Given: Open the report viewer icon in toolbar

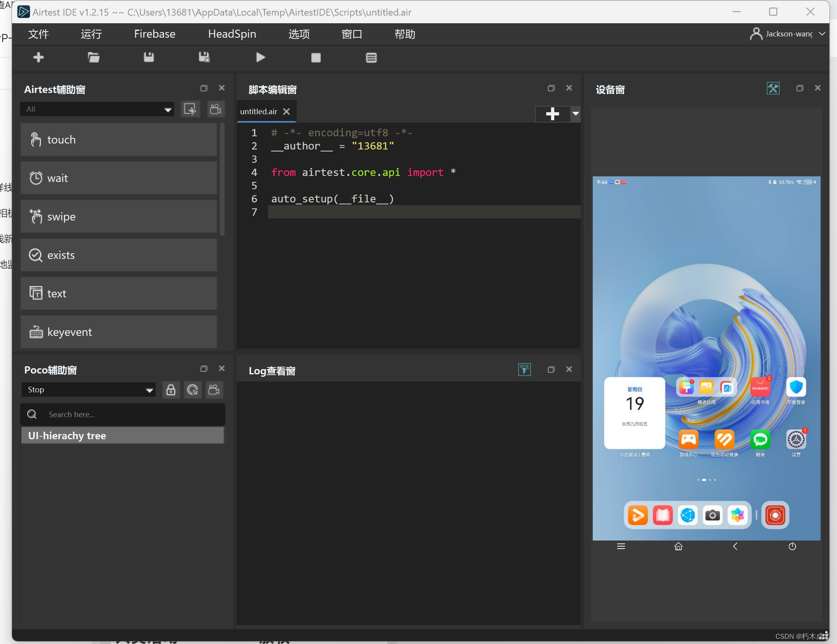Looking at the screenshot, I should 371,58.
